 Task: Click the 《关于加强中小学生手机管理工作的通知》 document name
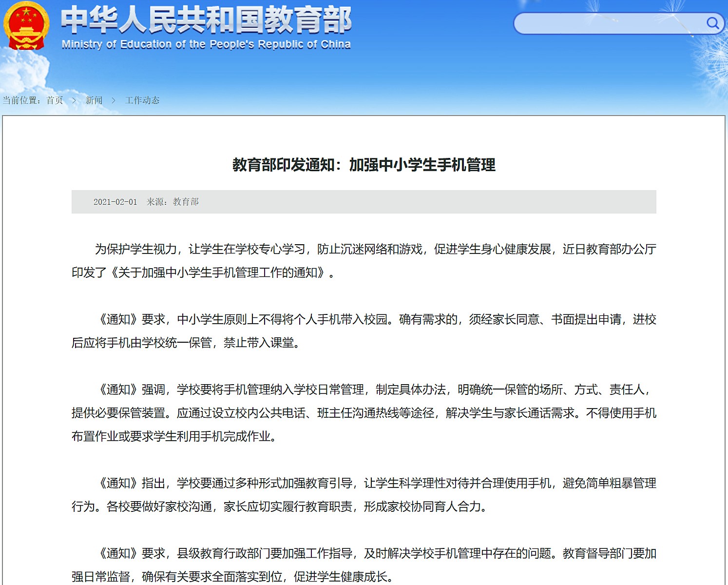(216, 273)
